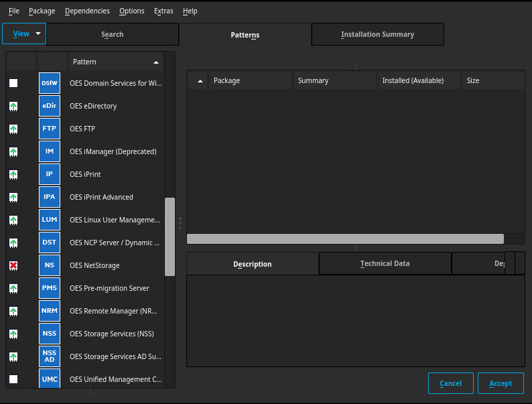This screenshot has width=532, height=404.
Task: Click the PMS Pre-migration Server icon
Action: (x=49, y=288)
